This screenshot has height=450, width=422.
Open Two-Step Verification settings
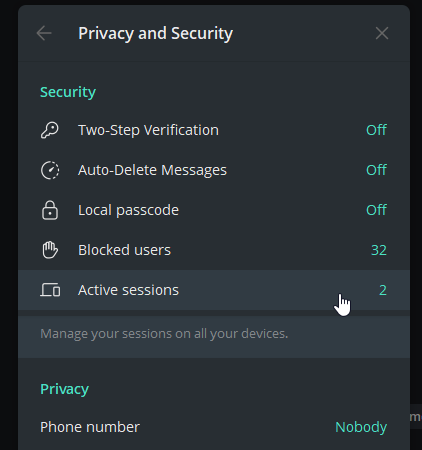click(x=214, y=130)
